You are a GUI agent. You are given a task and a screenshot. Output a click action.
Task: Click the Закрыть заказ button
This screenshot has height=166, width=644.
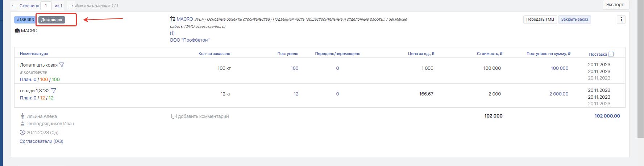coord(574,20)
